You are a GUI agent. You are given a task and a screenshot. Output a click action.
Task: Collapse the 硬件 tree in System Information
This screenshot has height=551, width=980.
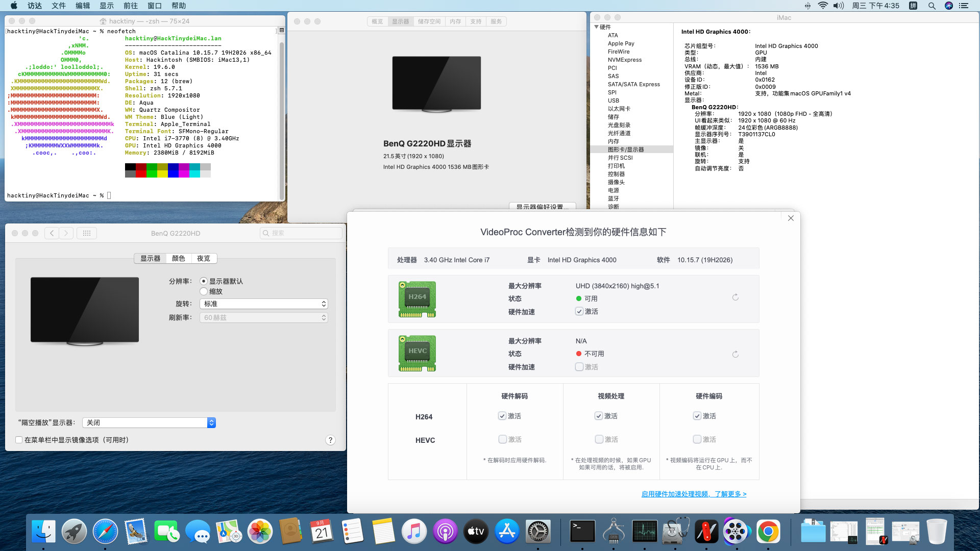596,27
